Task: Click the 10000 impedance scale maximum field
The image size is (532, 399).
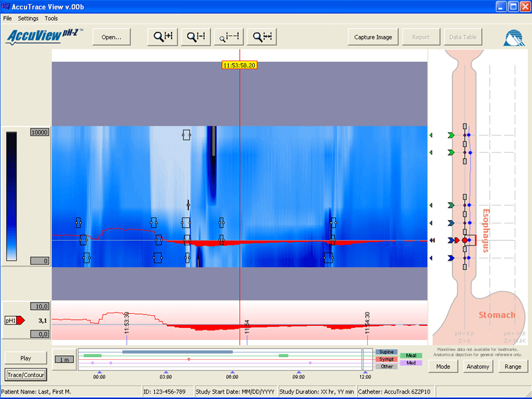Action: click(x=40, y=132)
